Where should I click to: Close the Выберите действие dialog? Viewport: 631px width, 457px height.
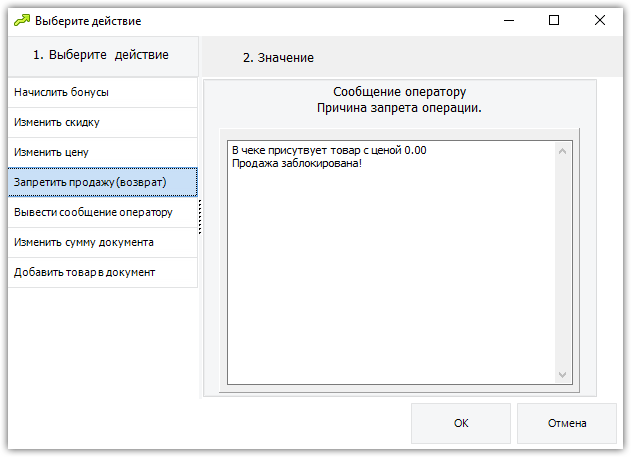(x=600, y=20)
